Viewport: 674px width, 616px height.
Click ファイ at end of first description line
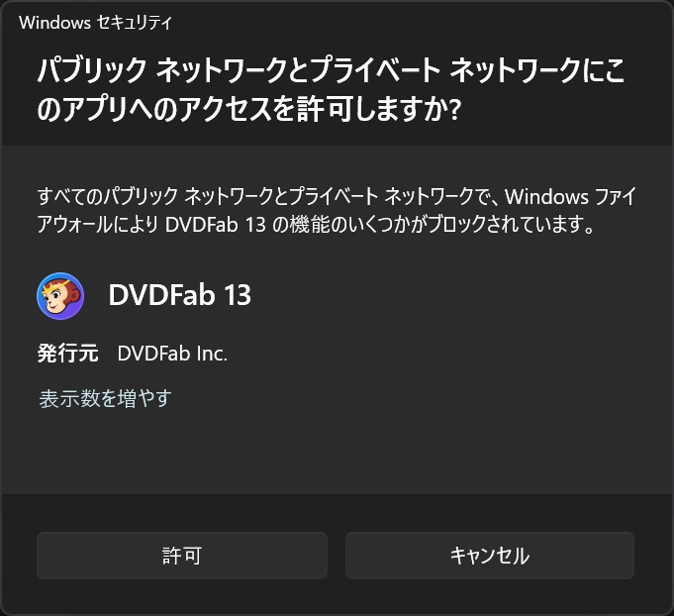tap(615, 197)
